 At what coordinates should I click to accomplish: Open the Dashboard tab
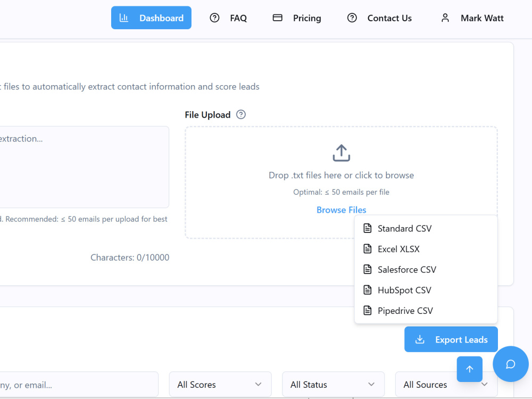coord(151,18)
